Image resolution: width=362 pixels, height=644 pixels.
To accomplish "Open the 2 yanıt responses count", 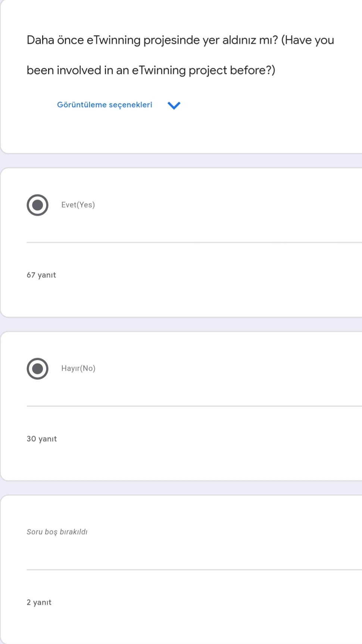I will coord(39,602).
